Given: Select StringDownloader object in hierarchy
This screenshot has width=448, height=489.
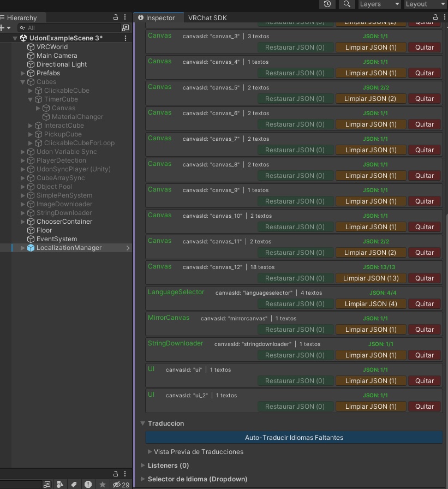Looking at the screenshot, I should click(64, 213).
